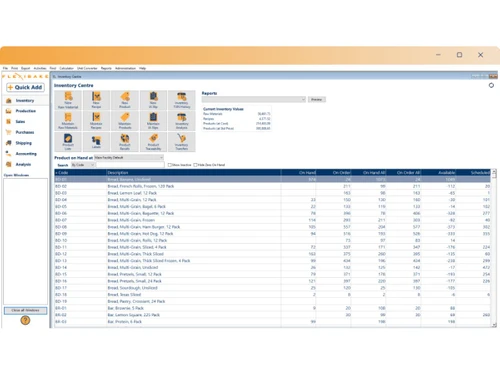Screen dimensions: 500x375
Task: Select row Bread, Texas Sliced
Action: pos(272,295)
